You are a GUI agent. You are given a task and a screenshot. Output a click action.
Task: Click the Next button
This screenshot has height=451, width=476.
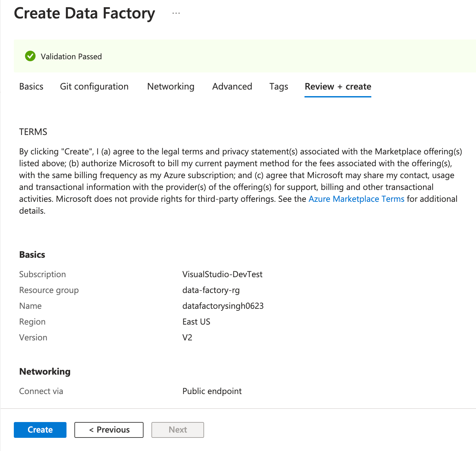[x=177, y=430]
